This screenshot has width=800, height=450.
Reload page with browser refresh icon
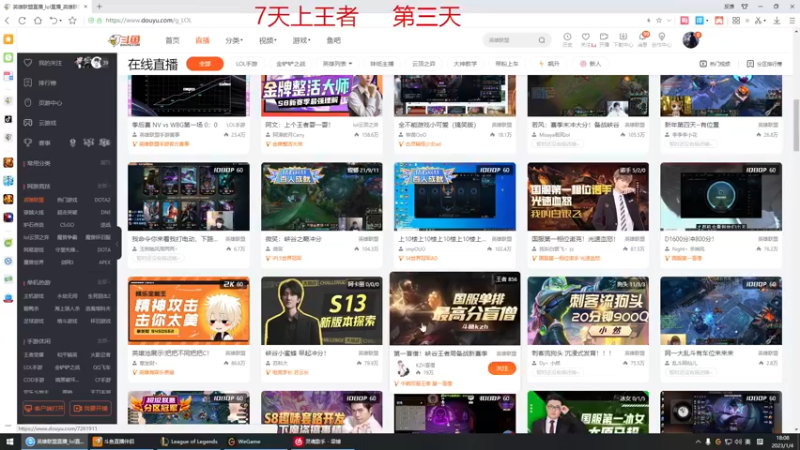tap(22, 20)
